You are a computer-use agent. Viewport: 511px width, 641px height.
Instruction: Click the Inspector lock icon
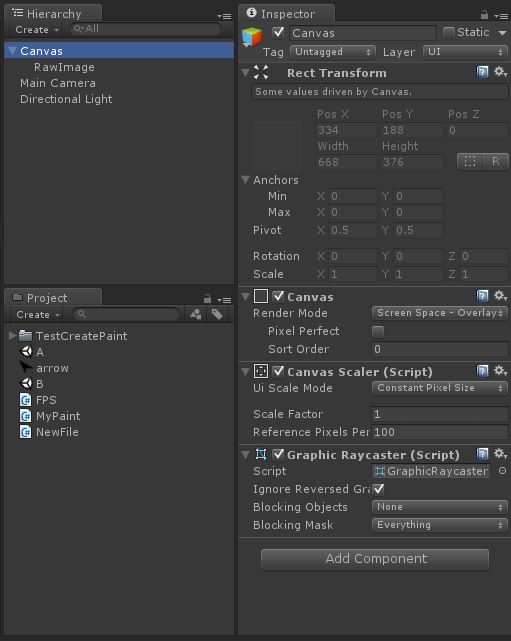[x=484, y=16]
